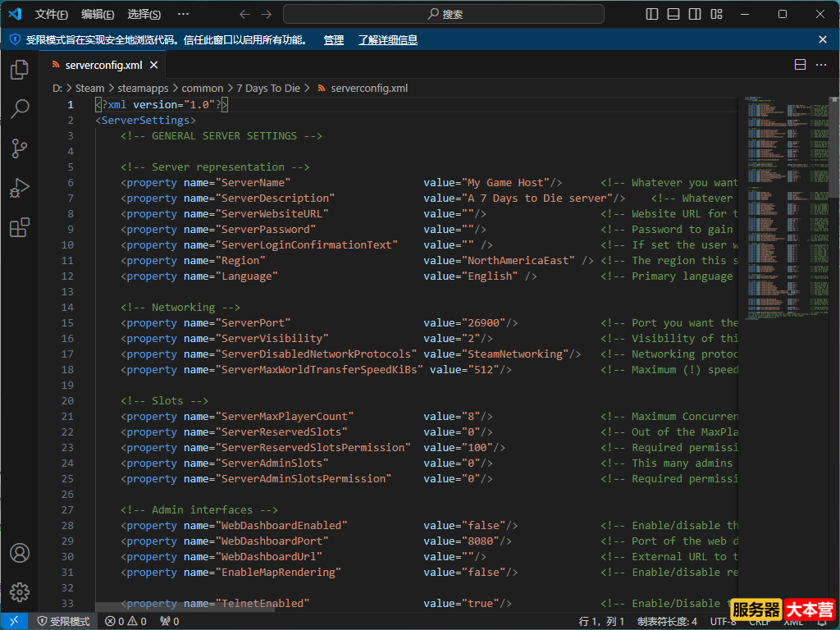Click the horizontal scrollbar thumb at the editor bottom
The height and width of the screenshot is (630, 840).
click(185, 606)
